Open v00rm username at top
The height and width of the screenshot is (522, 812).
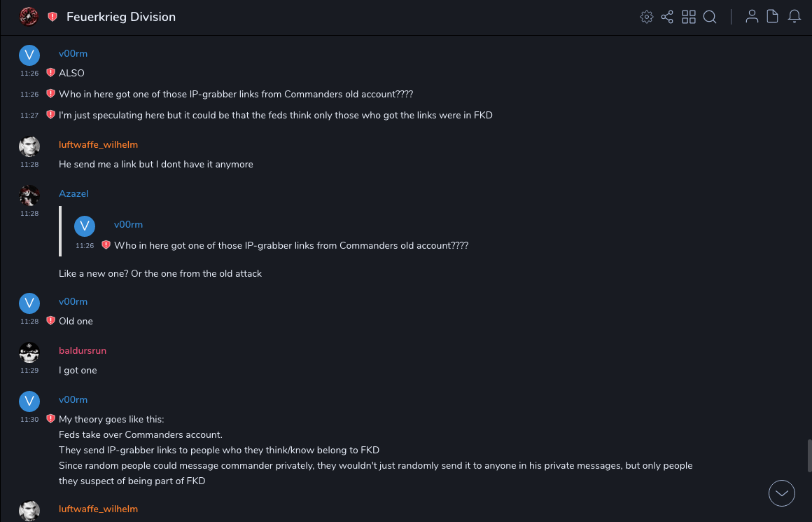(73, 54)
